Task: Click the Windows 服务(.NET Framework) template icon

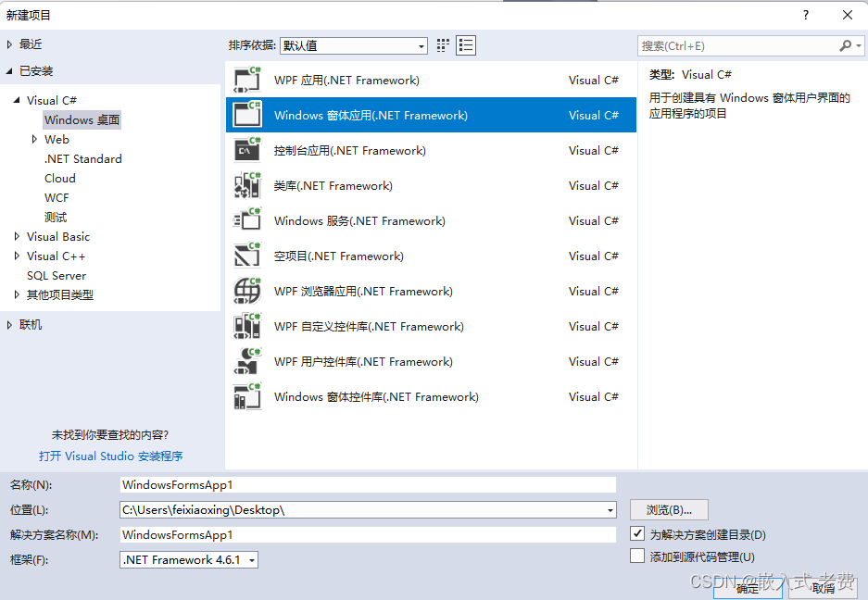Action: point(246,220)
